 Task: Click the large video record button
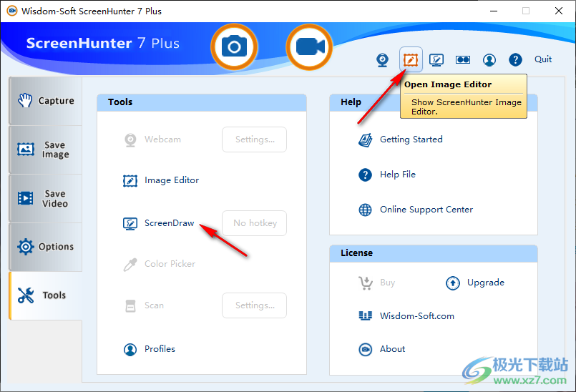coord(309,47)
